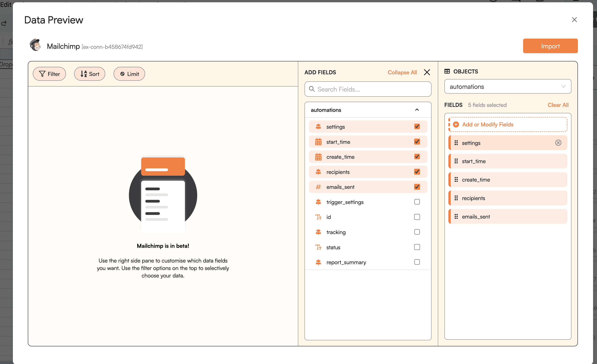
Task: Click the Add or Modify Fields icon
Action: (x=456, y=125)
